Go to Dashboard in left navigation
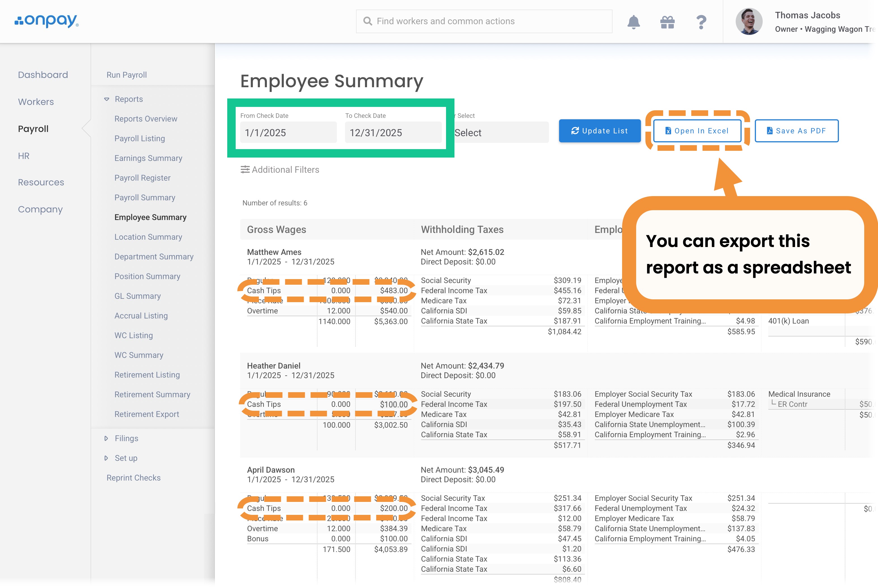 (x=43, y=75)
